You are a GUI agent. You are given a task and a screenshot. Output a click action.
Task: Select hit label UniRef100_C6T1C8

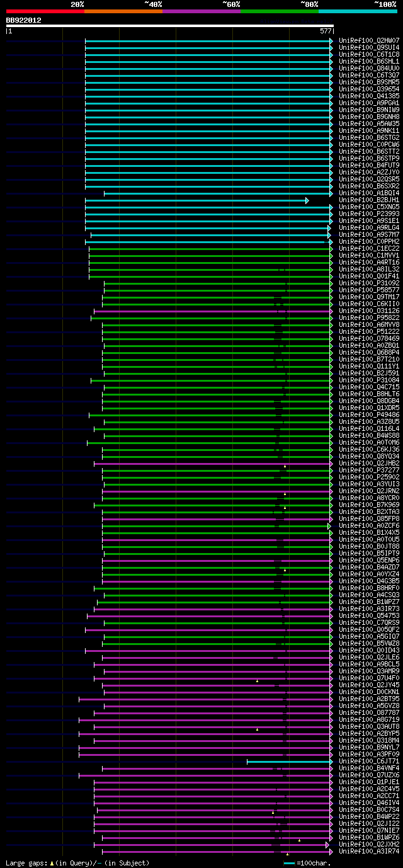(369, 54)
